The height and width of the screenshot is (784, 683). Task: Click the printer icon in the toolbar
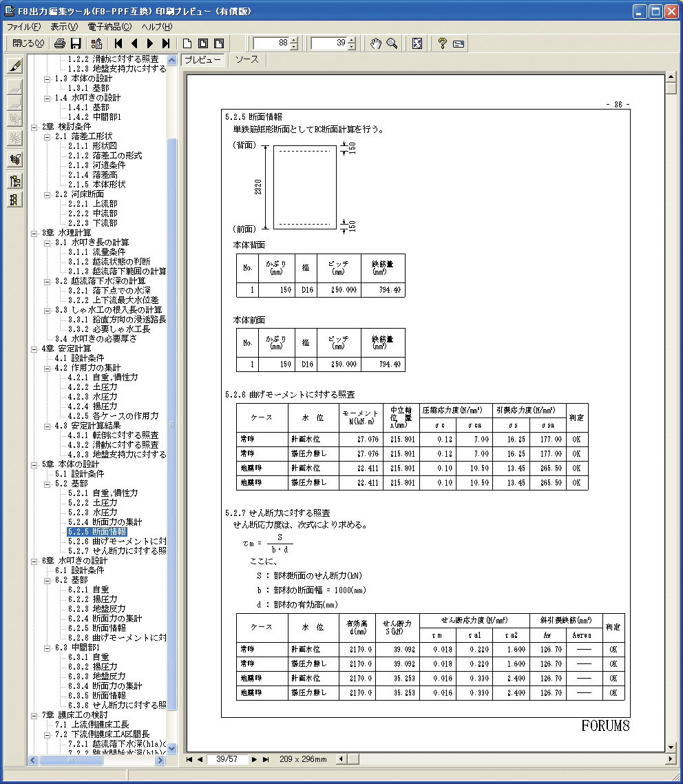pyautogui.click(x=60, y=43)
